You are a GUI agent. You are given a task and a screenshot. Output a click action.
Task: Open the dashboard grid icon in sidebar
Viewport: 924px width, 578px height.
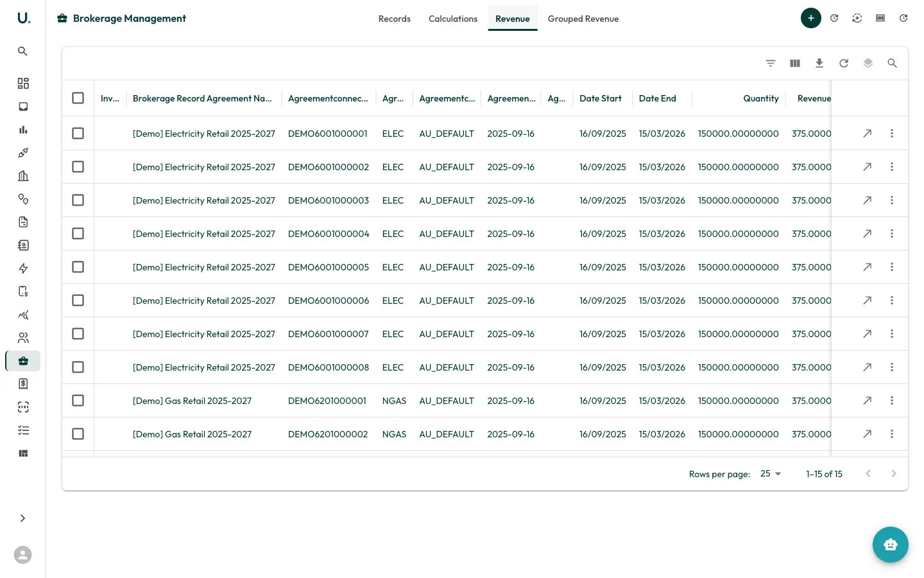(23, 83)
